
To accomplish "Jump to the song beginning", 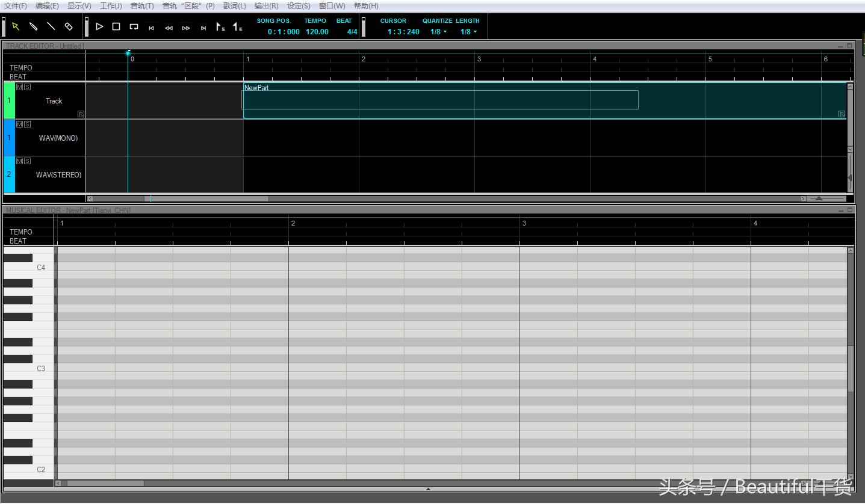I will (151, 28).
